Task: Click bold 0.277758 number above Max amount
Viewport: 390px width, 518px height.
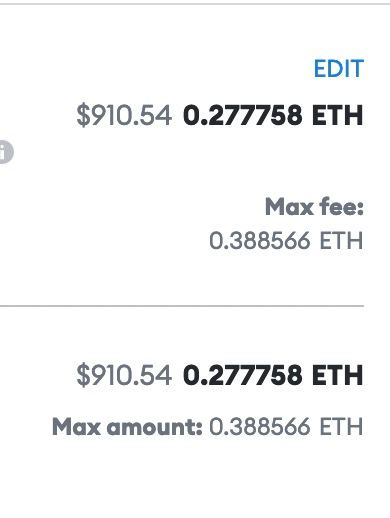Action: pyautogui.click(x=243, y=375)
